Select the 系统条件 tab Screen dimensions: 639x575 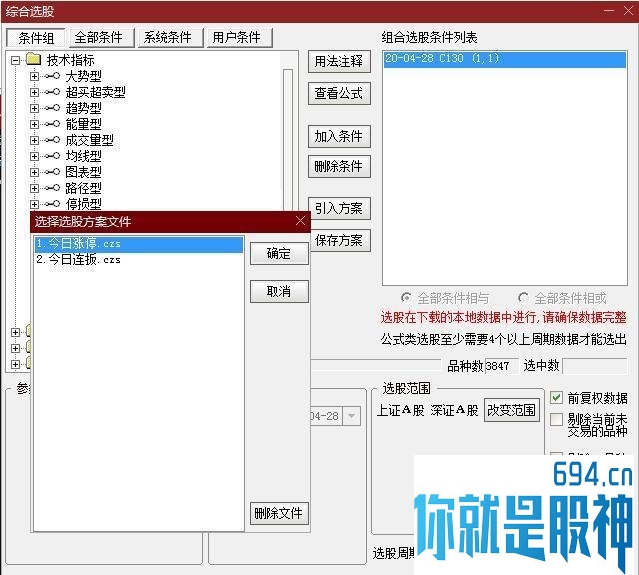point(170,37)
